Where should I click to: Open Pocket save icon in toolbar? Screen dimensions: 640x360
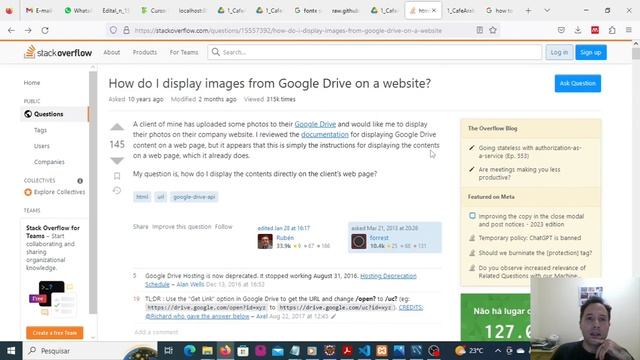[x=561, y=30]
